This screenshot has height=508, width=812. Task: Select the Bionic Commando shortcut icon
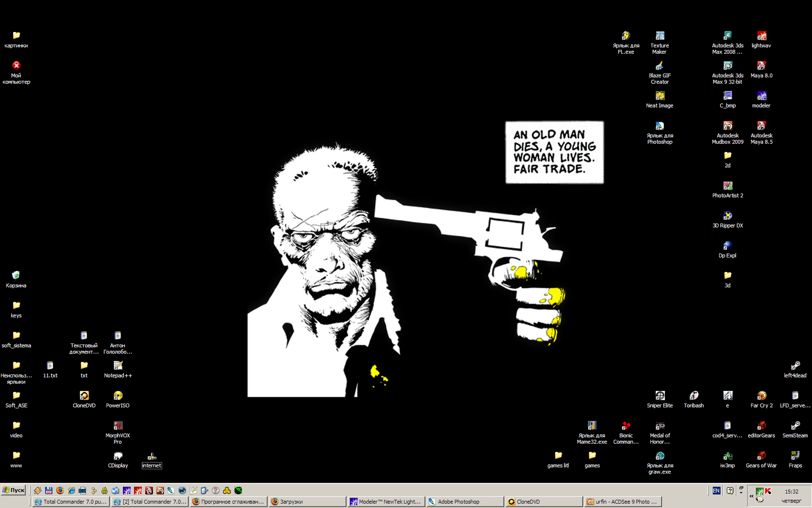tap(626, 433)
